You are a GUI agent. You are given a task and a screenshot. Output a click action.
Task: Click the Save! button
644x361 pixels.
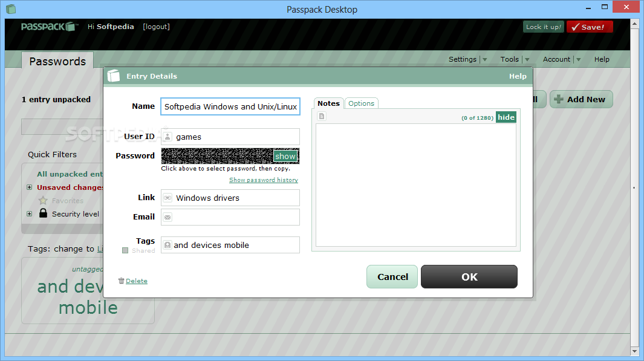(x=590, y=27)
